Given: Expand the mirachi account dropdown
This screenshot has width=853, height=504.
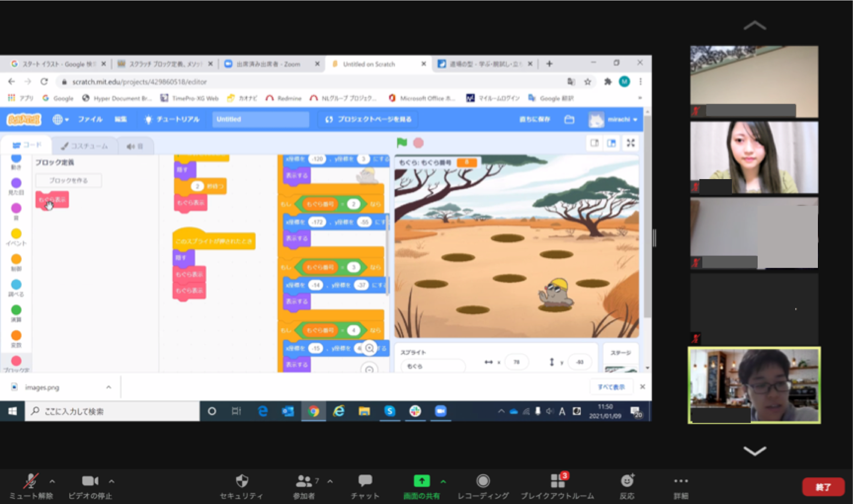Looking at the screenshot, I should coord(613,119).
